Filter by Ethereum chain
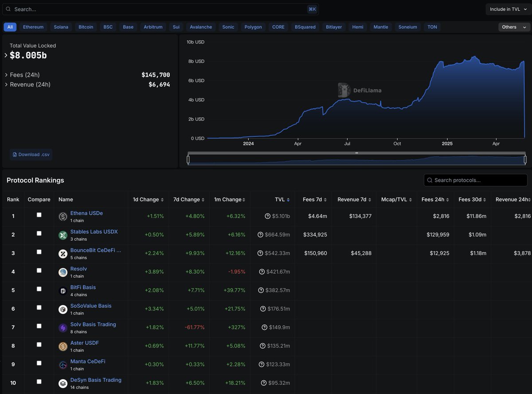 tap(33, 27)
